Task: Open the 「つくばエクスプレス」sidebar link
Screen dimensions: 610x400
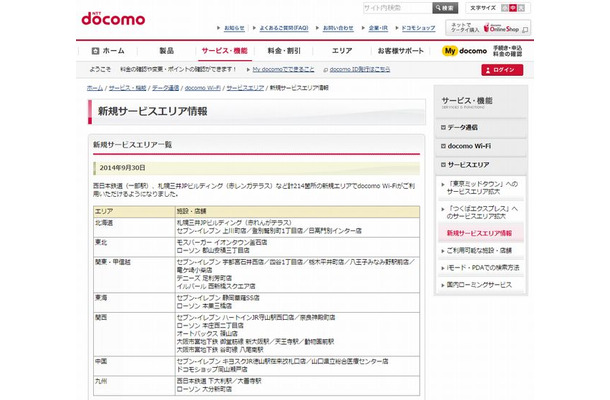Action: [482, 212]
